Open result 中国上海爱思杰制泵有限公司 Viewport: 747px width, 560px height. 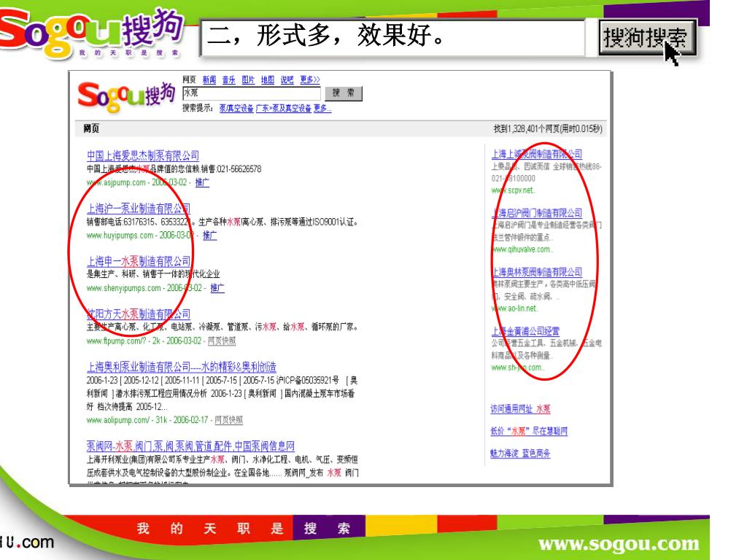point(143,156)
